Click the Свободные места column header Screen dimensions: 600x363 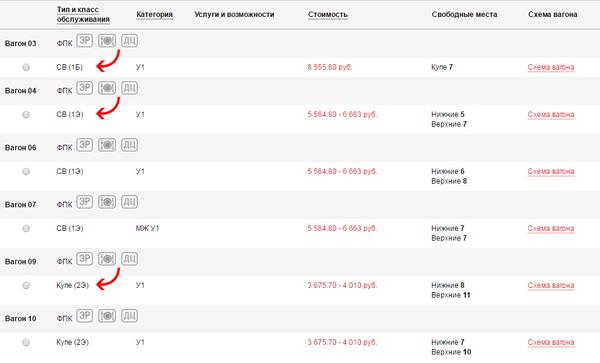click(465, 15)
